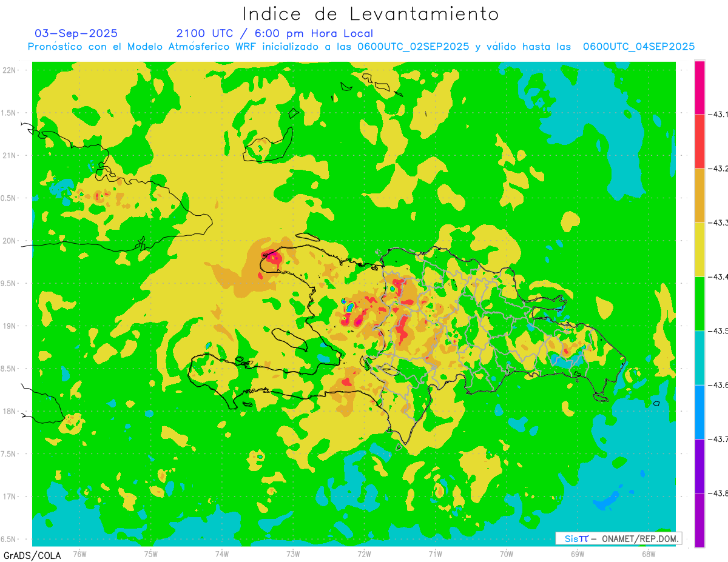The height and width of the screenshot is (562, 728).
Task: Click valid time '0600UTC_04SEP2025'
Action: [x=639, y=47]
